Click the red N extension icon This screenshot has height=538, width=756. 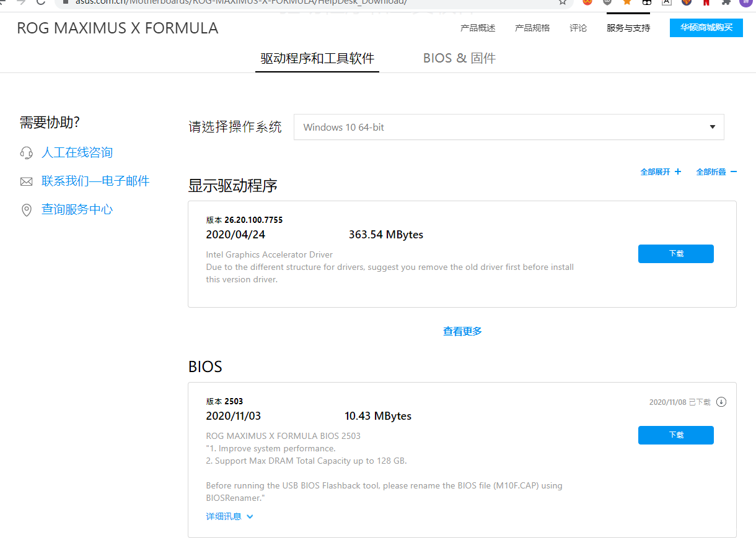[706, 2]
